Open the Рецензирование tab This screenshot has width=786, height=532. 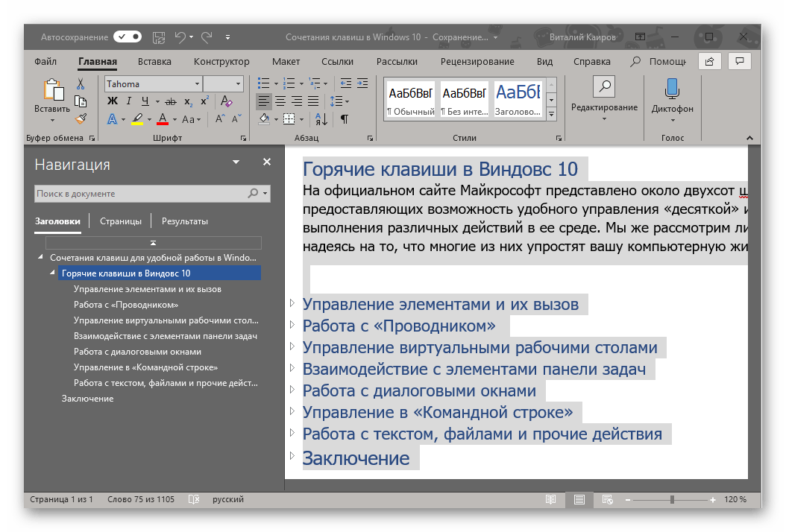coord(477,62)
